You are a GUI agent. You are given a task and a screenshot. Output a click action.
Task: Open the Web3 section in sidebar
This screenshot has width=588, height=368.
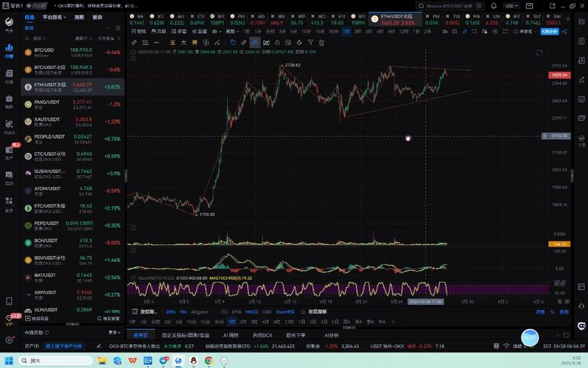tap(9, 130)
